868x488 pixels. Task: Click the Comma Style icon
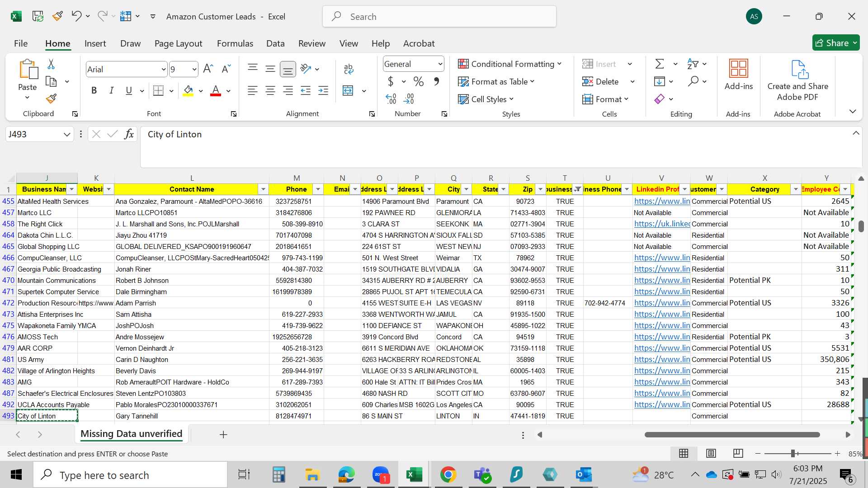coord(437,81)
